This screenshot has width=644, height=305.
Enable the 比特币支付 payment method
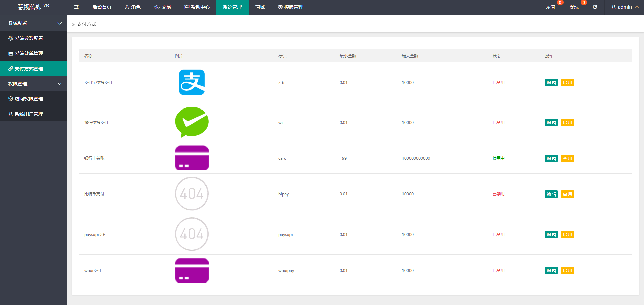coord(567,194)
